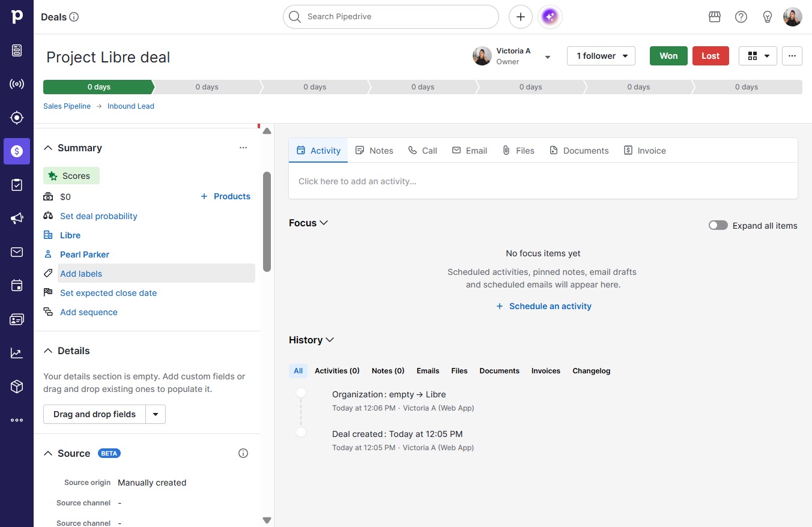Image resolution: width=812 pixels, height=527 pixels.
Task: Open the deal more actions ellipsis
Action: (792, 56)
